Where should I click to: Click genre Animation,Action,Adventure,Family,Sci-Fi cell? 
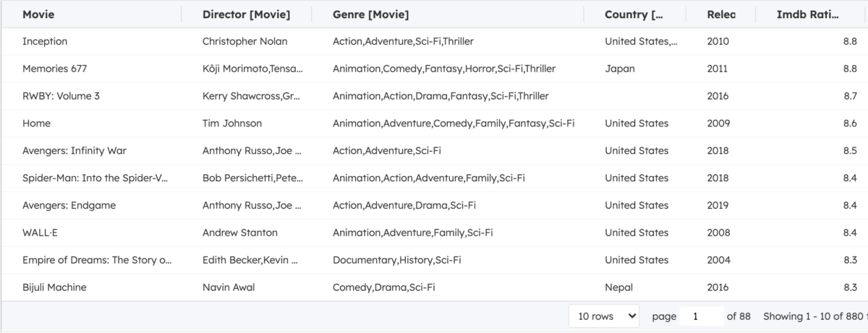(x=429, y=178)
